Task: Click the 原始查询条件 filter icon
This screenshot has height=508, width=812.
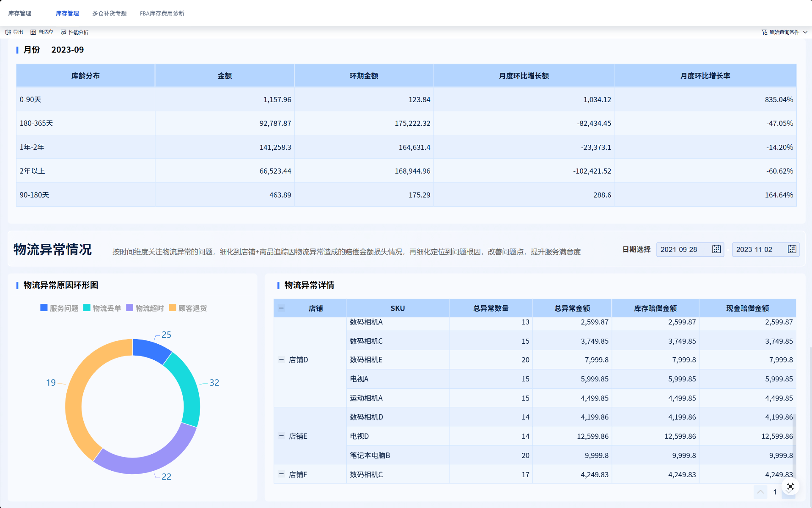Action: pyautogui.click(x=764, y=32)
